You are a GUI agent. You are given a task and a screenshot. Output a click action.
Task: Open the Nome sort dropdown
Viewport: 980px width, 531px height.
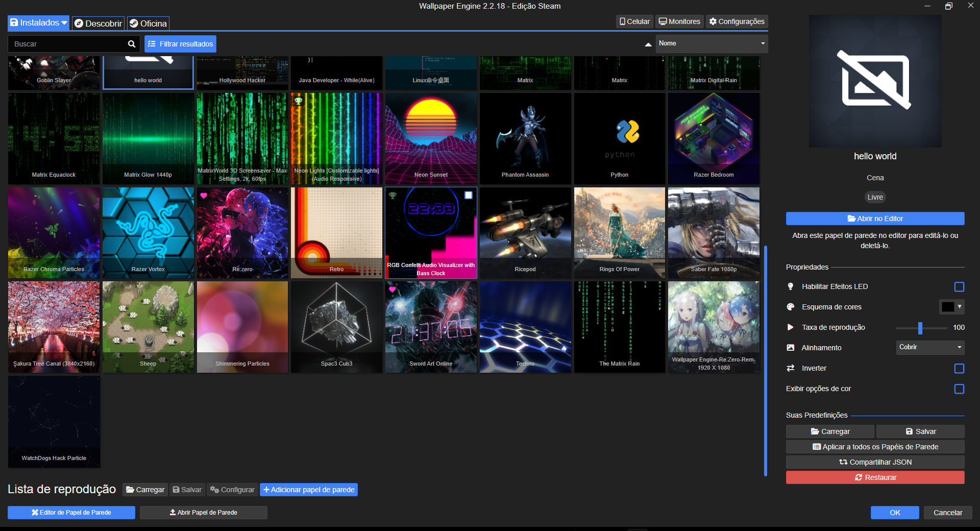point(711,43)
